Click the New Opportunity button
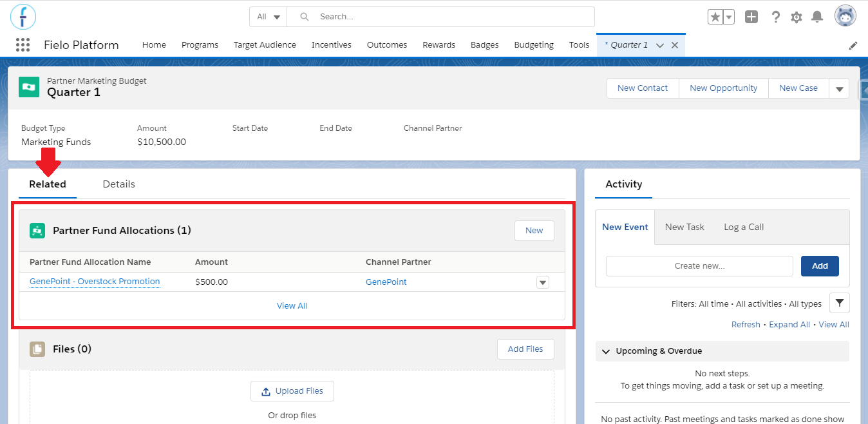The width and height of the screenshot is (868, 424). (724, 88)
